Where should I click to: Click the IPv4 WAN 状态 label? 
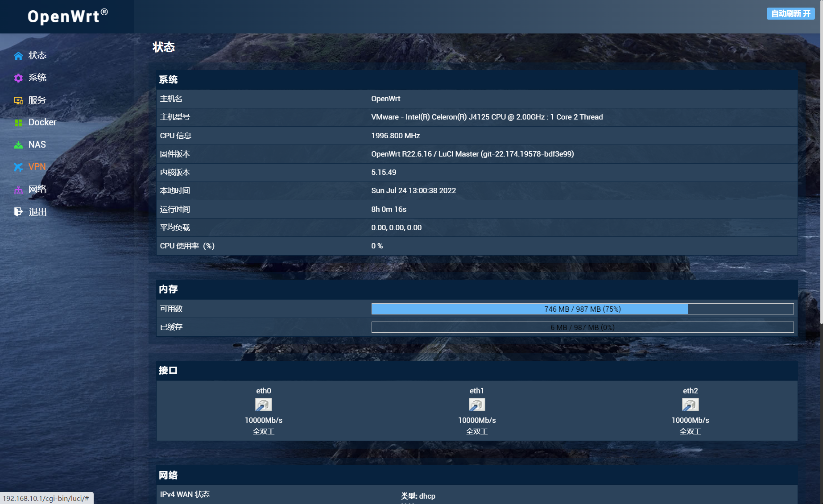185,494
